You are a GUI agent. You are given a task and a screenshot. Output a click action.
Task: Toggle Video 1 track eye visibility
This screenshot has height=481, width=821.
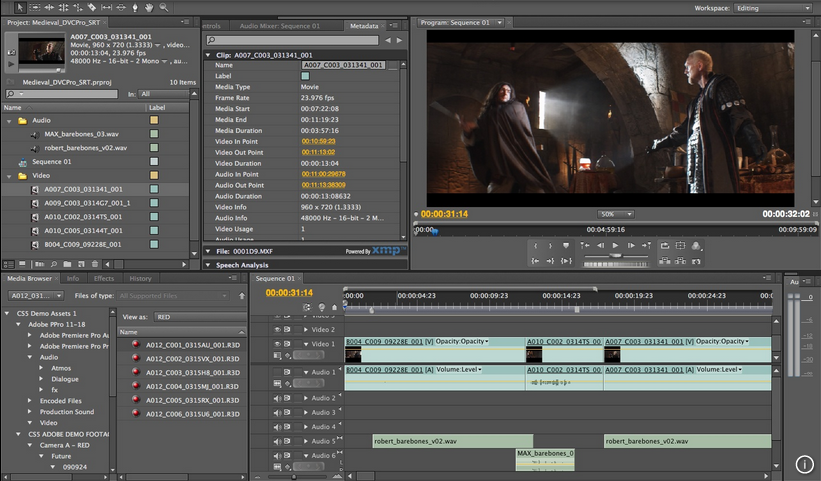pyautogui.click(x=277, y=344)
